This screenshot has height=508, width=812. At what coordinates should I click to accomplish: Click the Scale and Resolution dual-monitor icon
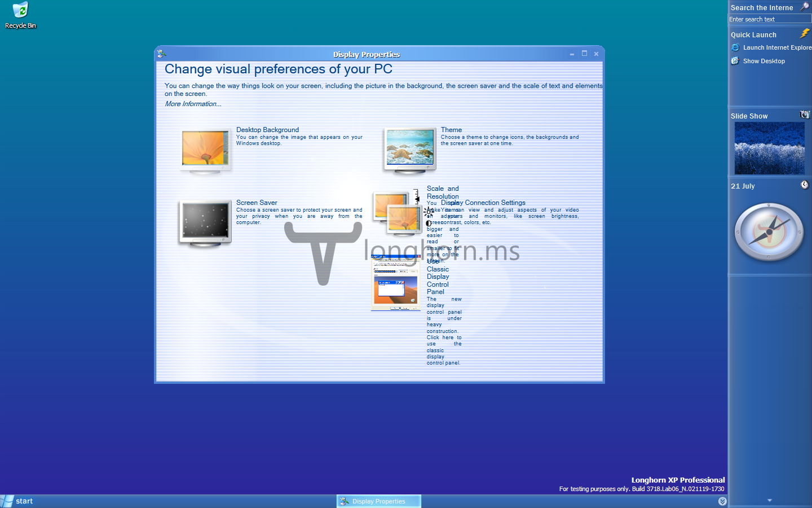[x=397, y=213]
